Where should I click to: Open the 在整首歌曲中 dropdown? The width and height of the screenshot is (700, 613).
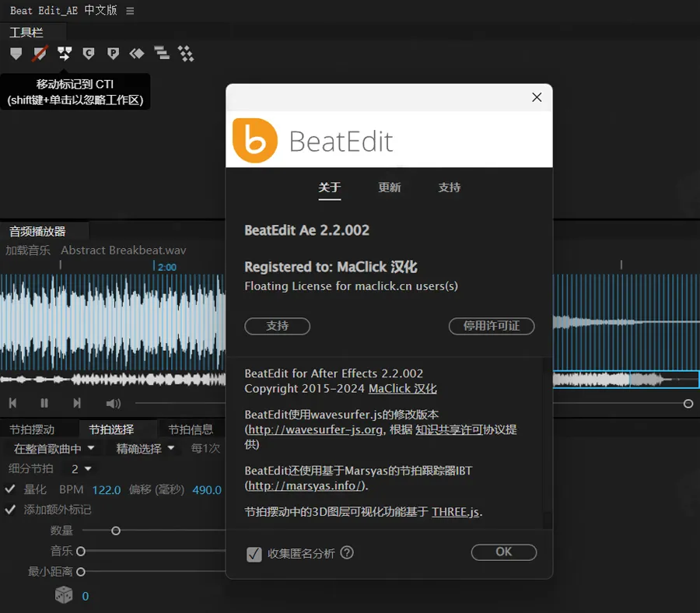[54, 449]
